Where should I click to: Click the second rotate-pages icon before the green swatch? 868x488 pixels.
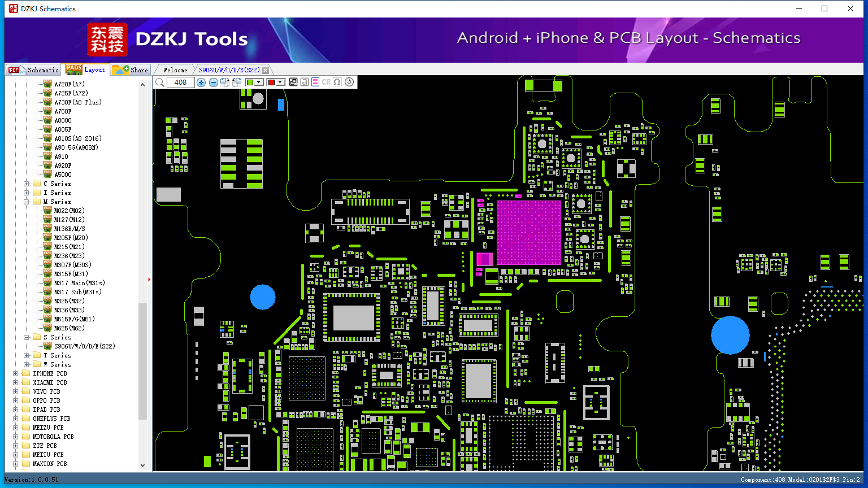237,82
